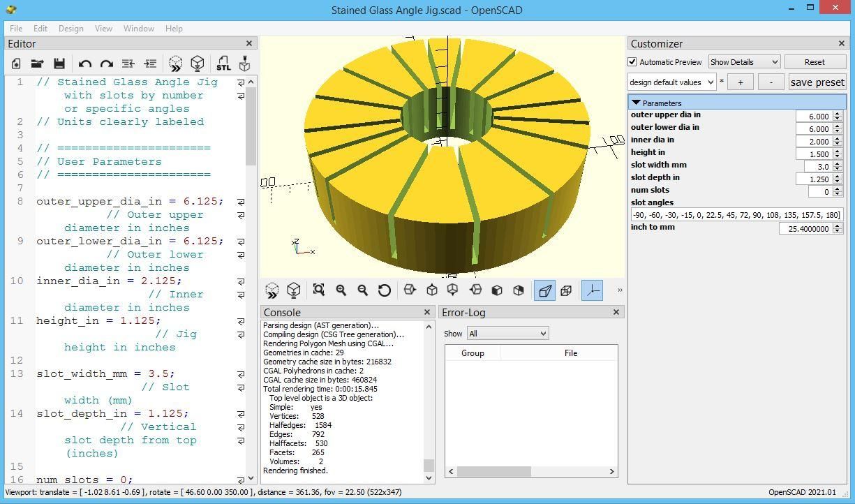This screenshot has height=504, width=855.
Task: Click the slot_width_mm = 3.5 code line
Action: [x=105, y=374]
